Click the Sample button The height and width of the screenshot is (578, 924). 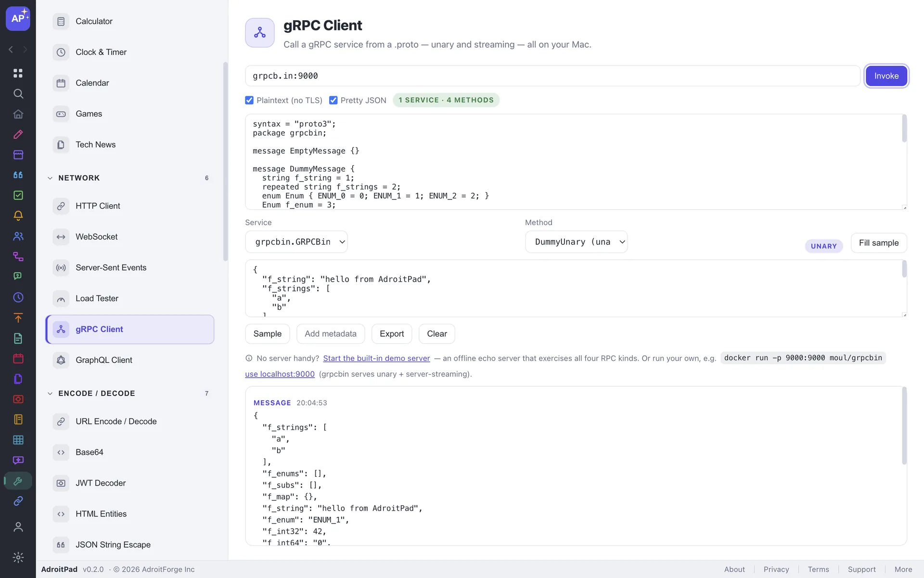coord(268,334)
